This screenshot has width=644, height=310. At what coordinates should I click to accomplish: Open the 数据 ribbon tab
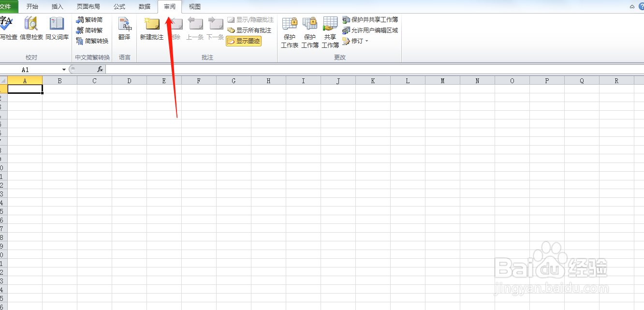[x=145, y=7]
